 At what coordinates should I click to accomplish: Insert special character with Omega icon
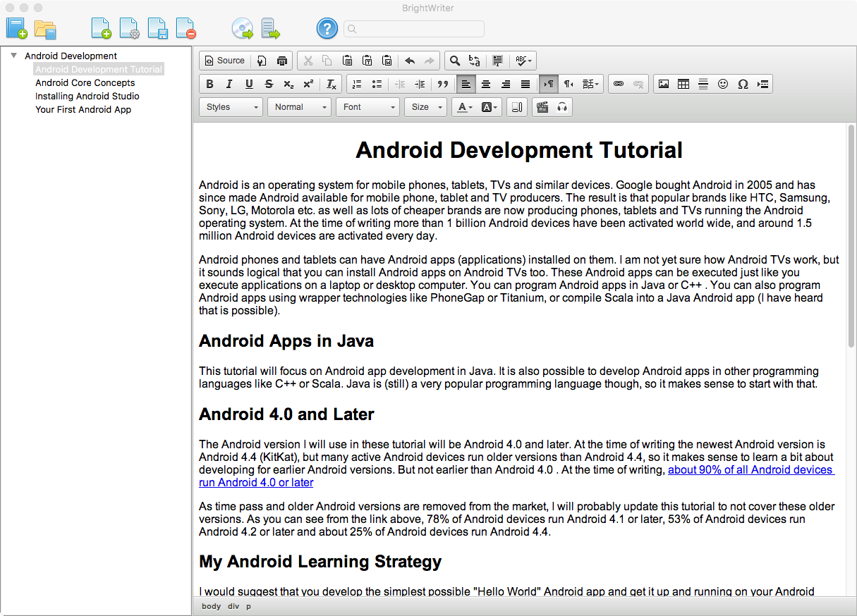click(x=743, y=84)
